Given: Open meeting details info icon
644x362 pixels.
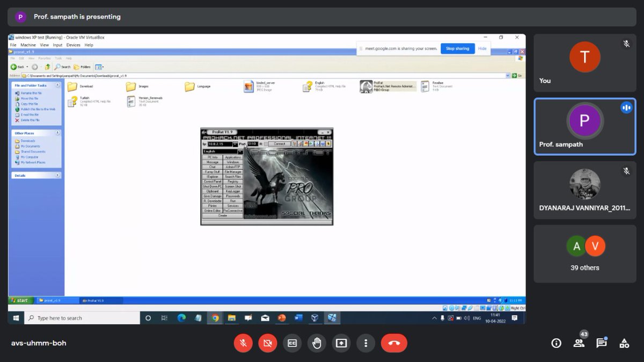Looking at the screenshot, I should point(557,343).
